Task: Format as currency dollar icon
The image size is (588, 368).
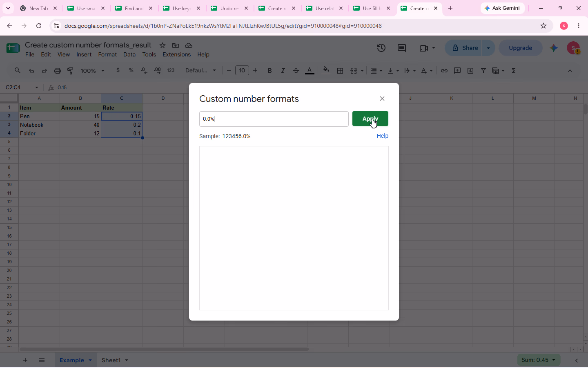Action: click(x=118, y=70)
